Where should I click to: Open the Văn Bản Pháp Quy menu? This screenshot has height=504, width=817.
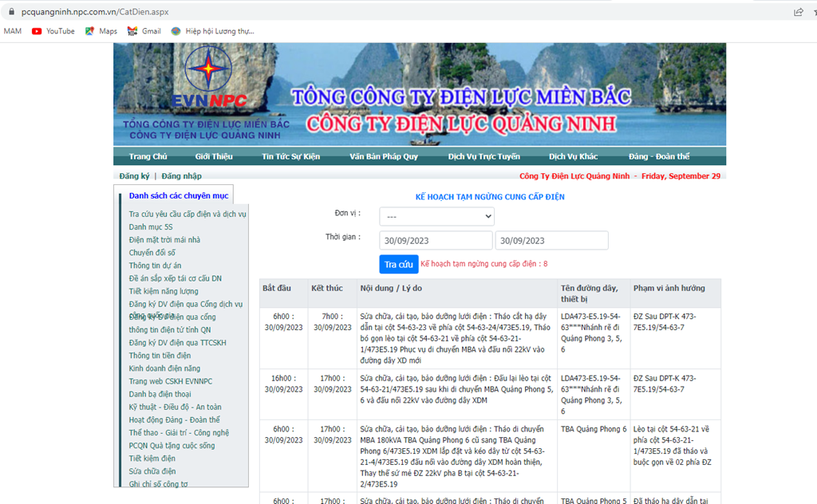tap(384, 157)
